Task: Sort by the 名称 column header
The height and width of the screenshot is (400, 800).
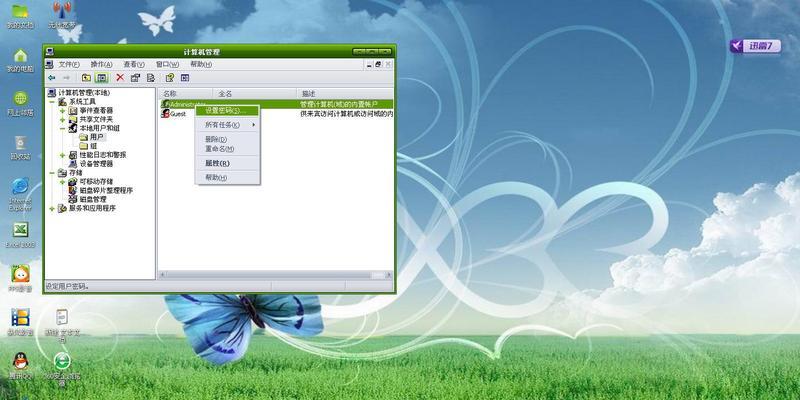Action: tap(186, 94)
